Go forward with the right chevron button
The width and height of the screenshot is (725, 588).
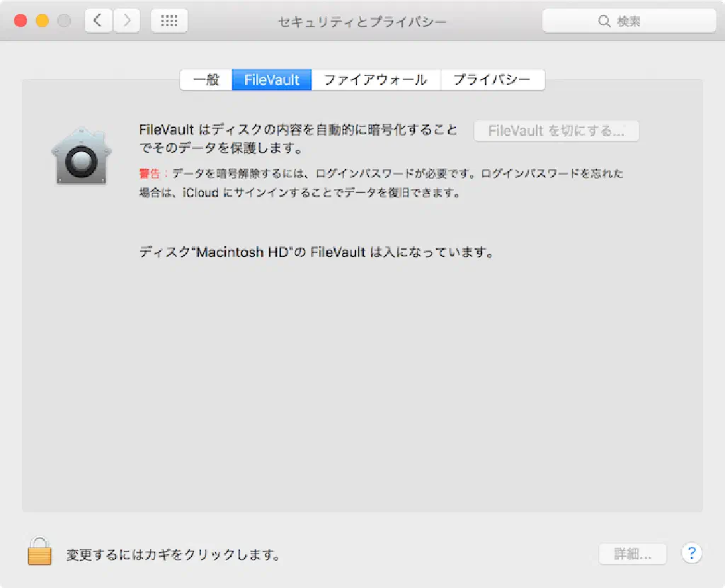pyautogui.click(x=127, y=21)
